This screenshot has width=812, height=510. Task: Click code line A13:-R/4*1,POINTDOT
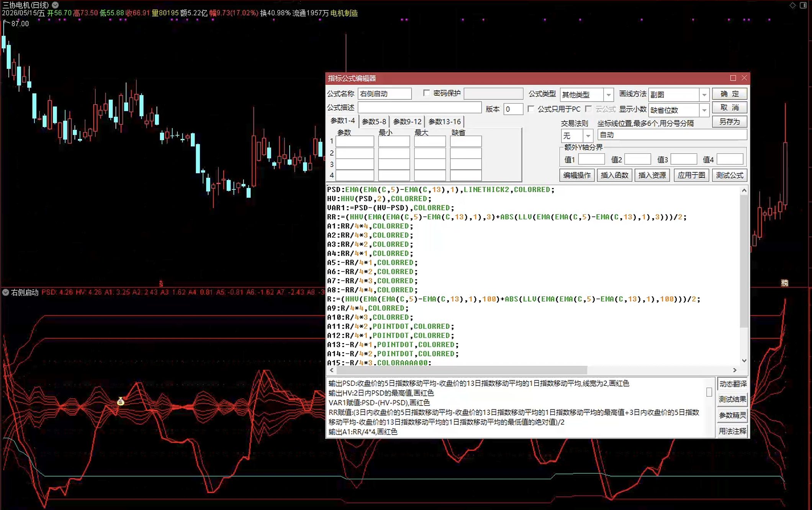click(393, 345)
